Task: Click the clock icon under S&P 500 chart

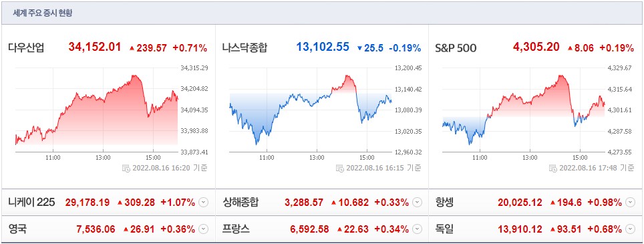Action: click(553, 168)
